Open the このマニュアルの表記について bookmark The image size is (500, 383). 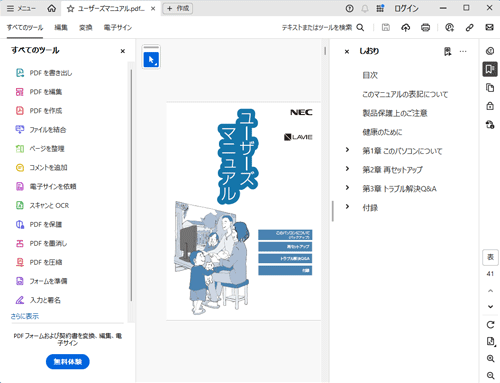click(405, 94)
